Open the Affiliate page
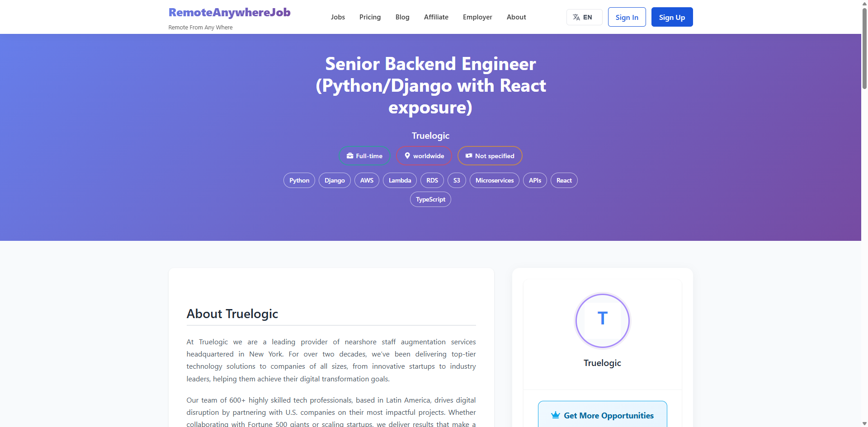This screenshot has width=868, height=427. click(436, 17)
